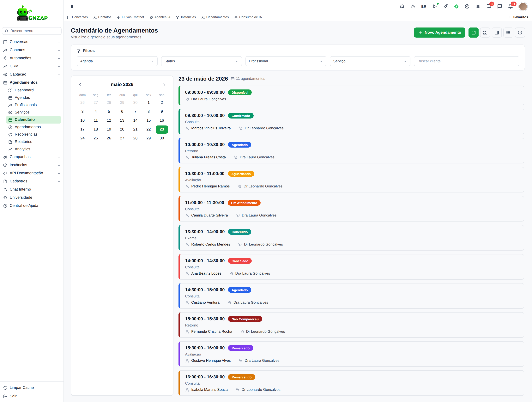Click Novo Agendamento button
Image resolution: width=532 pixels, height=402 pixels.
pos(439,33)
